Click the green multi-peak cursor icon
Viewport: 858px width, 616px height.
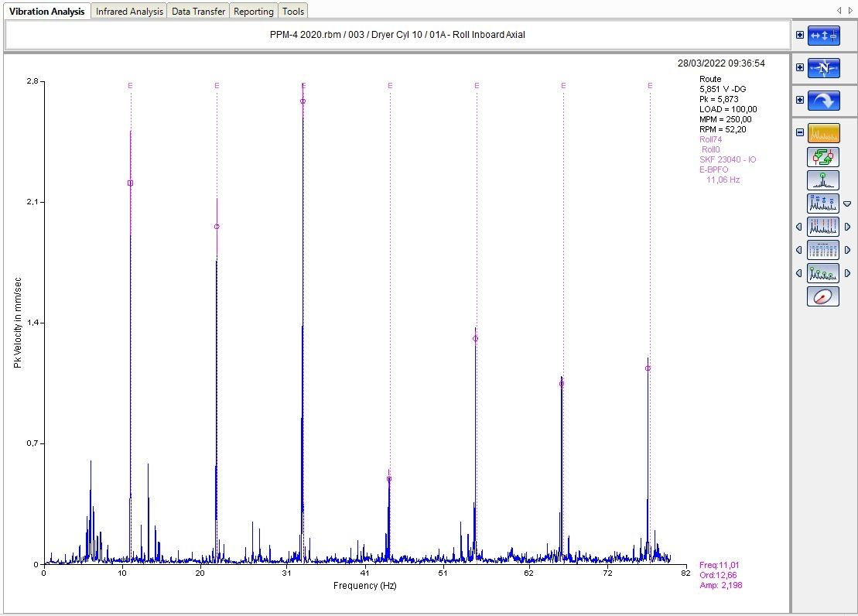point(823,273)
